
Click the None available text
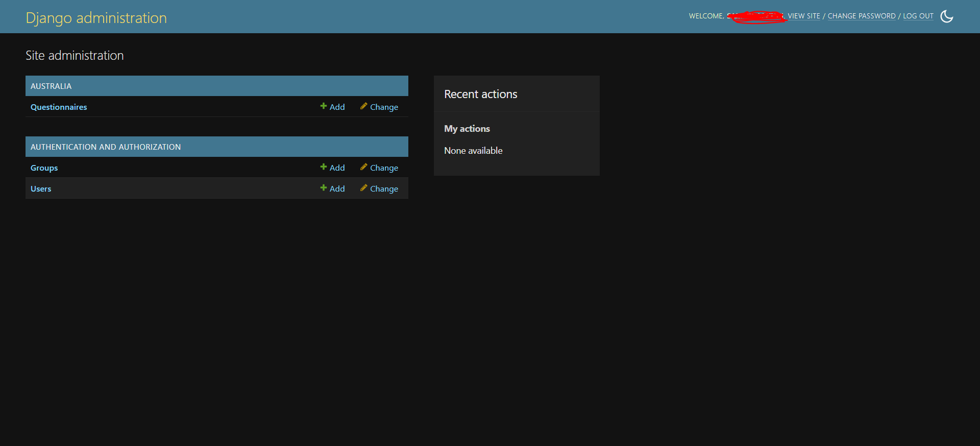(x=473, y=151)
